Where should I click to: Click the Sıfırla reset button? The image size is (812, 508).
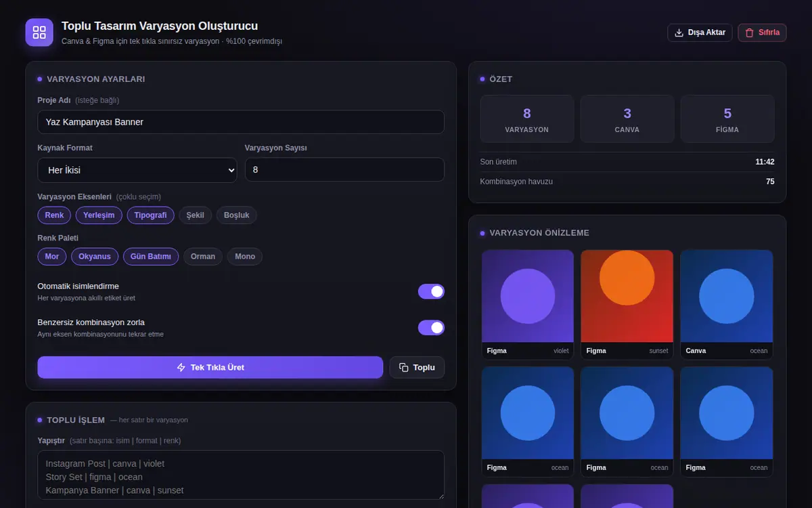coord(762,33)
